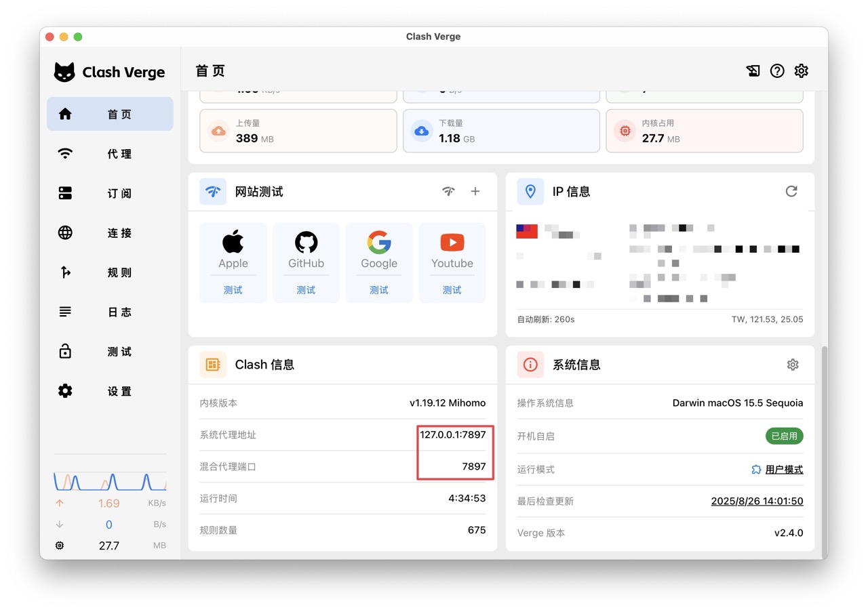The height and width of the screenshot is (612, 868).
Task: Open system info settings gear
Action: [x=793, y=365]
